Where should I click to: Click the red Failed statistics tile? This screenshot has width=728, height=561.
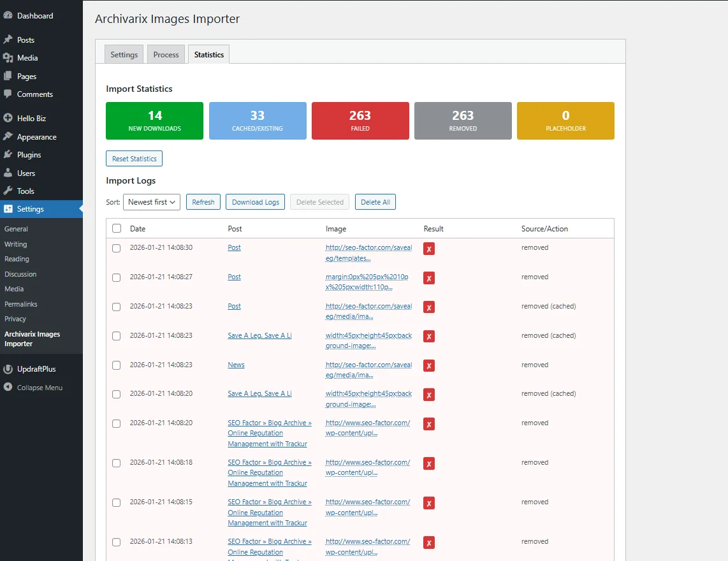(x=360, y=120)
